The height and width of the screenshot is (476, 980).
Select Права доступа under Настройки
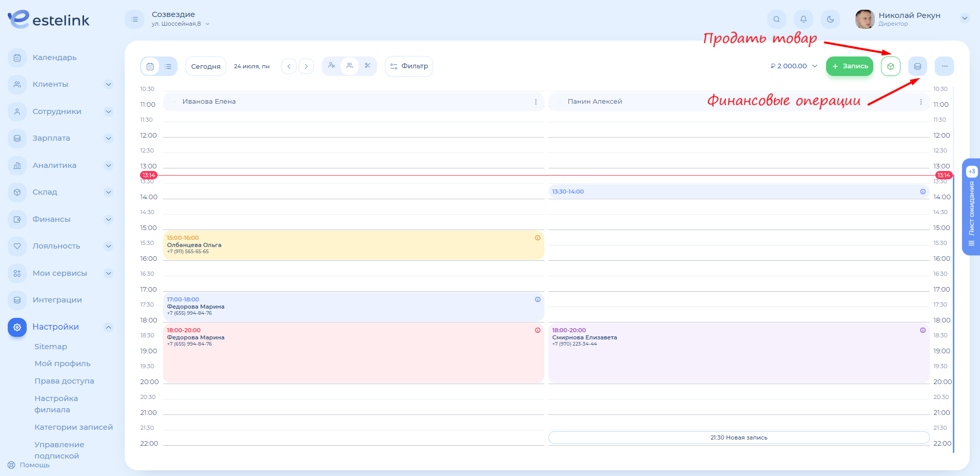pyautogui.click(x=64, y=381)
